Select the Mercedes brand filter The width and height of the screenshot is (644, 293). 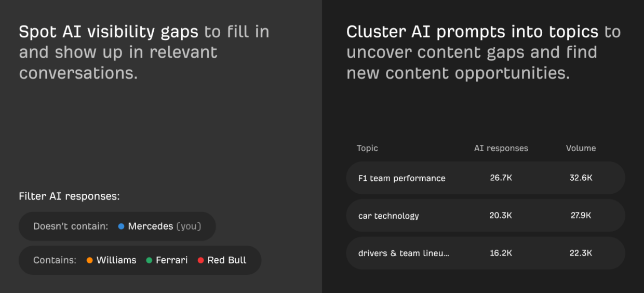(151, 227)
